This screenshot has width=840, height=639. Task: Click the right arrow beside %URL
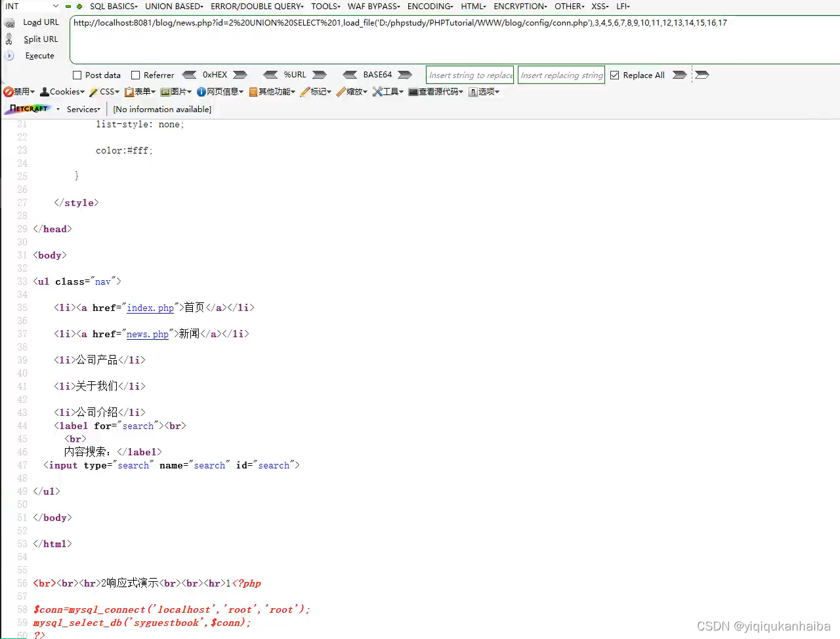(320, 75)
